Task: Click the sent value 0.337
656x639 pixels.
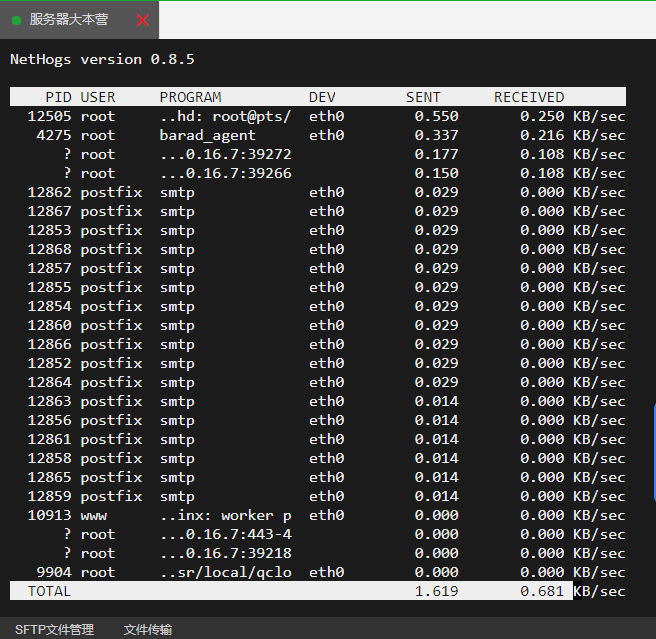Action: [436, 135]
